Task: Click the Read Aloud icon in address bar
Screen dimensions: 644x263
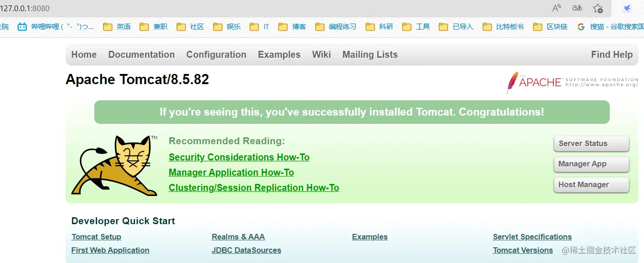Action: point(557,8)
